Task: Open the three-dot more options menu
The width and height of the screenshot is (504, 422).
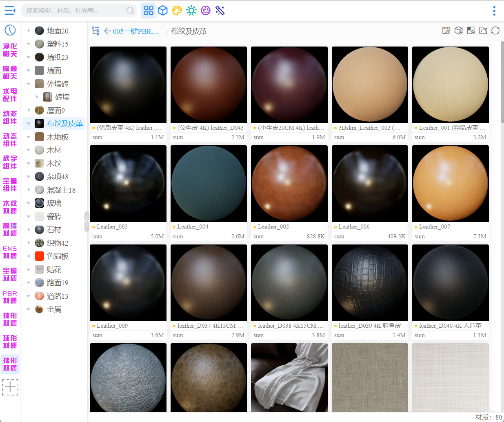Action: tap(494, 11)
